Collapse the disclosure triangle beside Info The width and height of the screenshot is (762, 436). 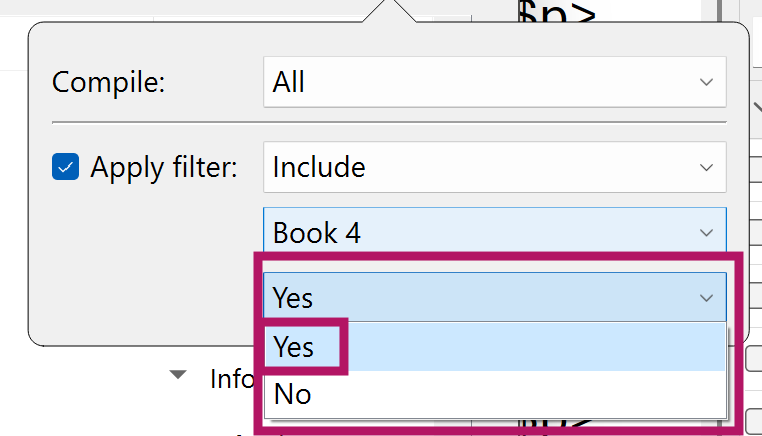click(178, 375)
